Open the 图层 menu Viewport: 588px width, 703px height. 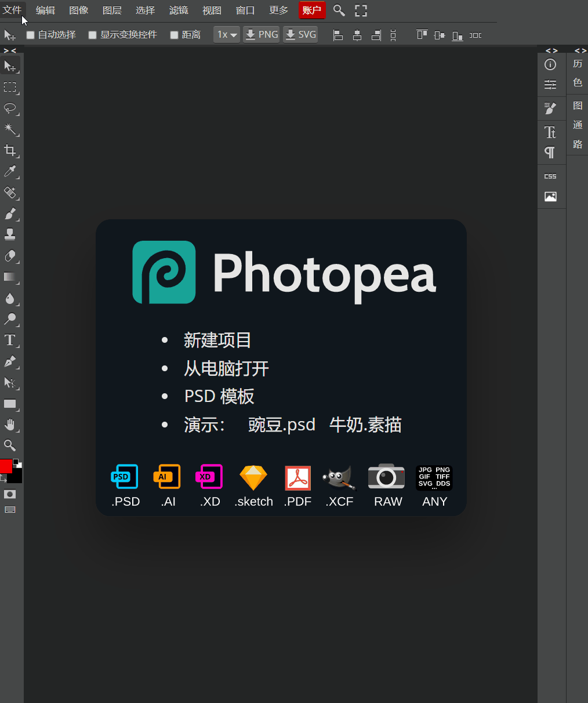coord(112,10)
